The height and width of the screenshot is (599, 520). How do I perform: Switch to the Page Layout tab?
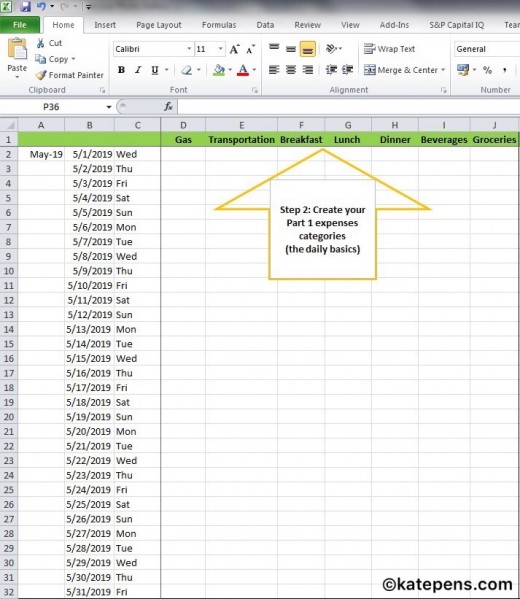tap(159, 25)
